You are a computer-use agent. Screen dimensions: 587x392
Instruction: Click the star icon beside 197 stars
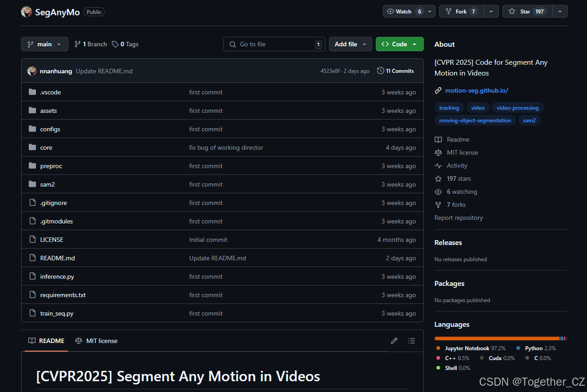(438, 179)
